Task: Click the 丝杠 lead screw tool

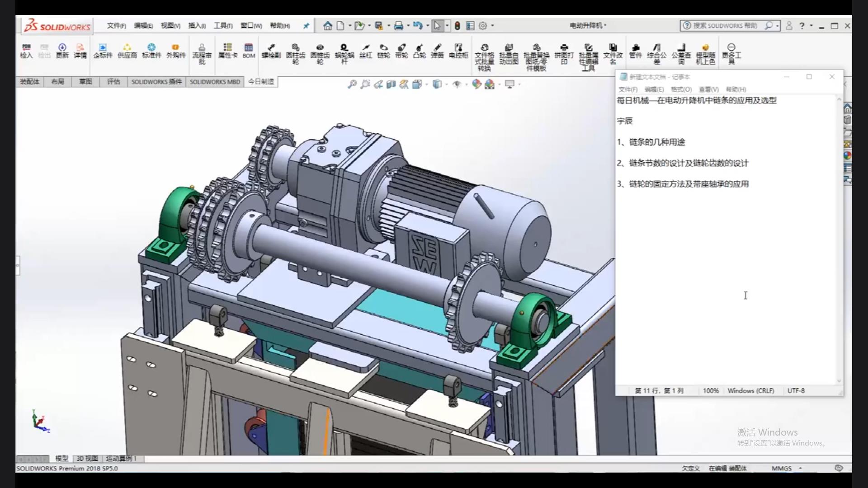Action: click(x=366, y=51)
